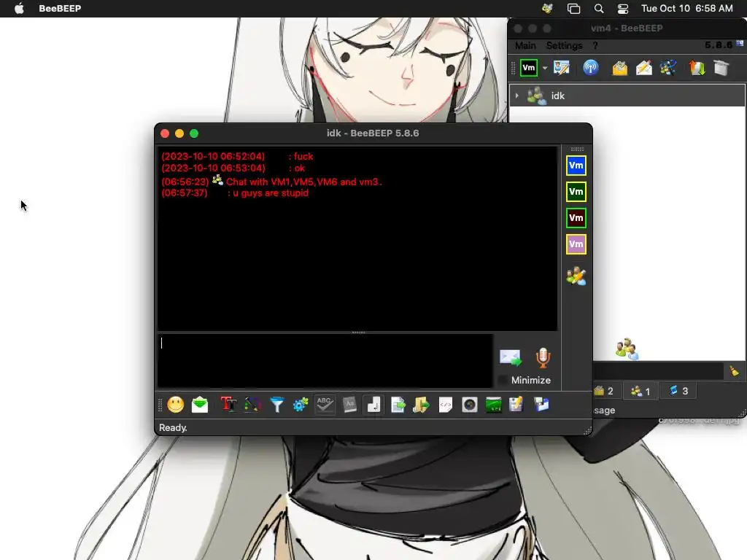747x560 pixels.
Task: Create group chat icon in vm4 toolbar
Action: click(668, 68)
